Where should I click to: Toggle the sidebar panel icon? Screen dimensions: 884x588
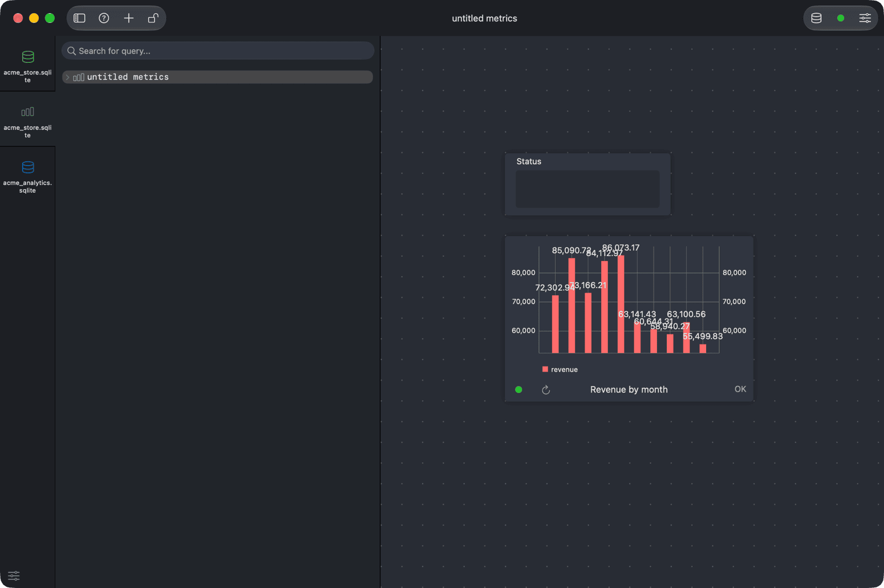pyautogui.click(x=80, y=18)
